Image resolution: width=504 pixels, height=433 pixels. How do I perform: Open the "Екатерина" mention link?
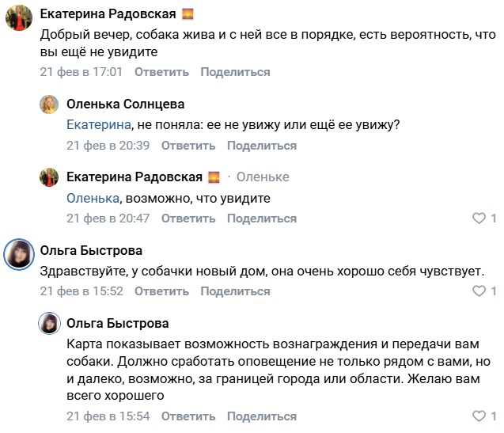(98, 125)
